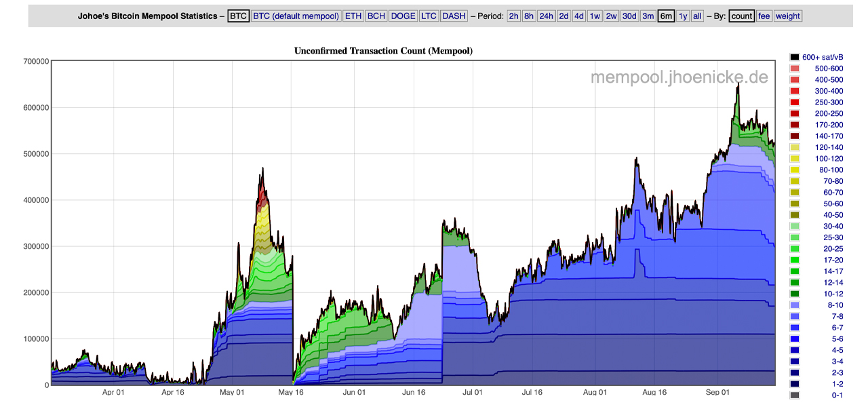Image resolution: width=868 pixels, height=407 pixels.
Task: Switch the By metric to weight
Action: (787, 15)
